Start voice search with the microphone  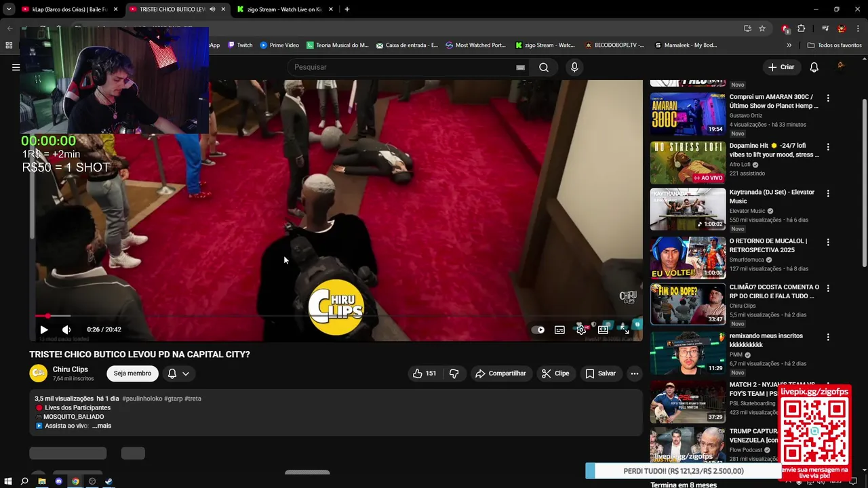tap(574, 67)
